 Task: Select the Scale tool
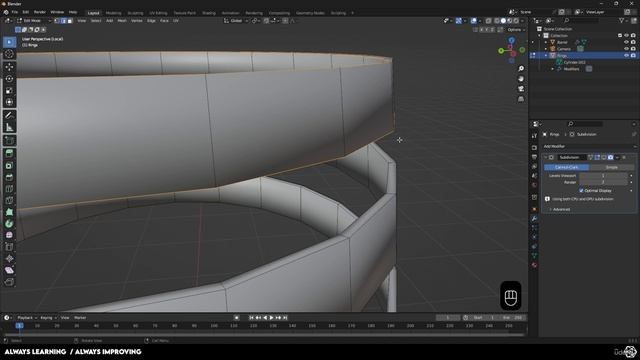tap(9, 91)
